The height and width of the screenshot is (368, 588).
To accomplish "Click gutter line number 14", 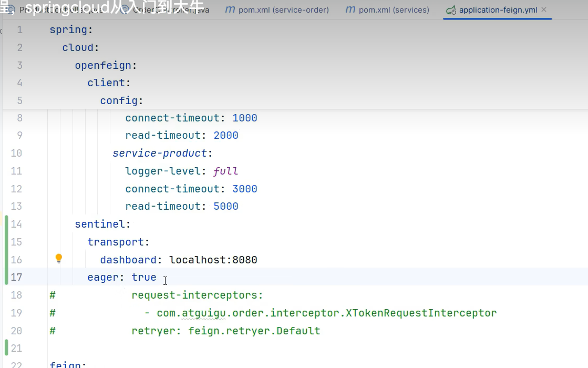I will point(16,224).
